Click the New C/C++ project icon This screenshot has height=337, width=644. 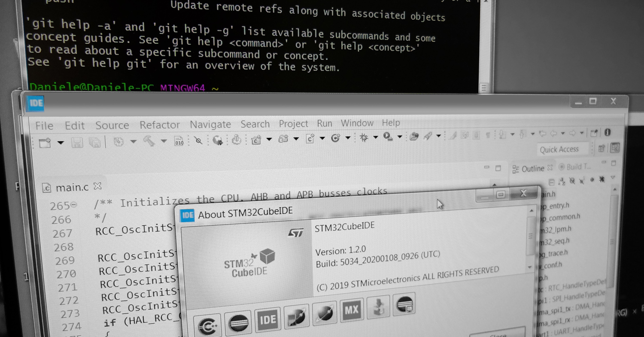(256, 140)
